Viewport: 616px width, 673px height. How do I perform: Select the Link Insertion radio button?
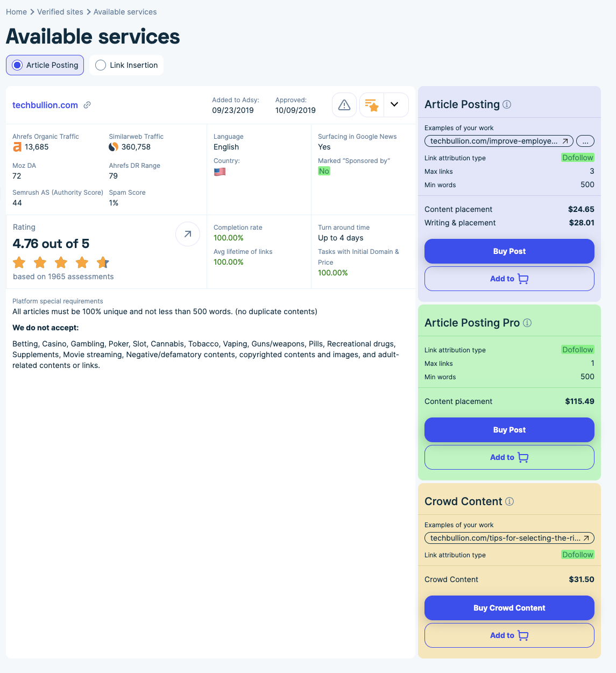click(101, 65)
